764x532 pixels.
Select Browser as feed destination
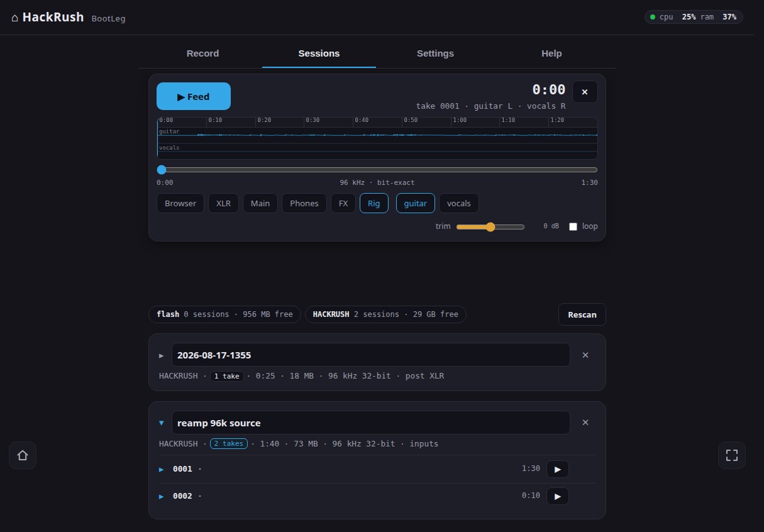180,203
